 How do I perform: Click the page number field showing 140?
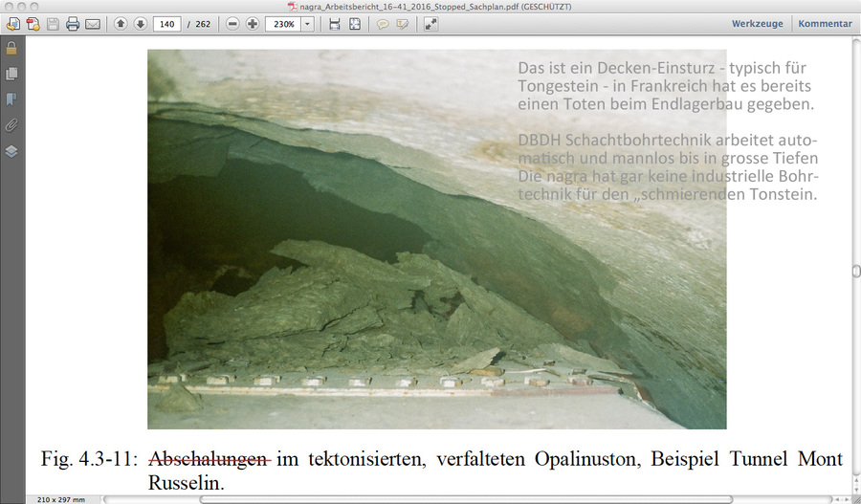[167, 24]
